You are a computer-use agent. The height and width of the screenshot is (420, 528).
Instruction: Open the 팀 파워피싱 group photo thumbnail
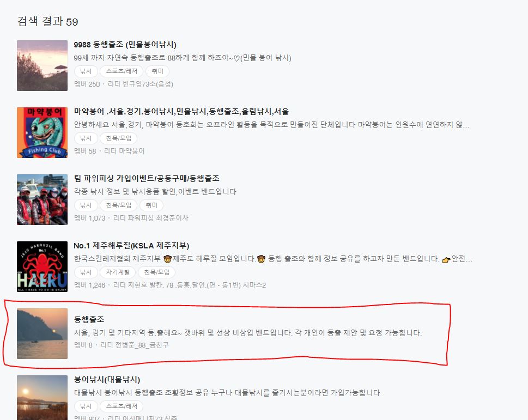click(42, 199)
